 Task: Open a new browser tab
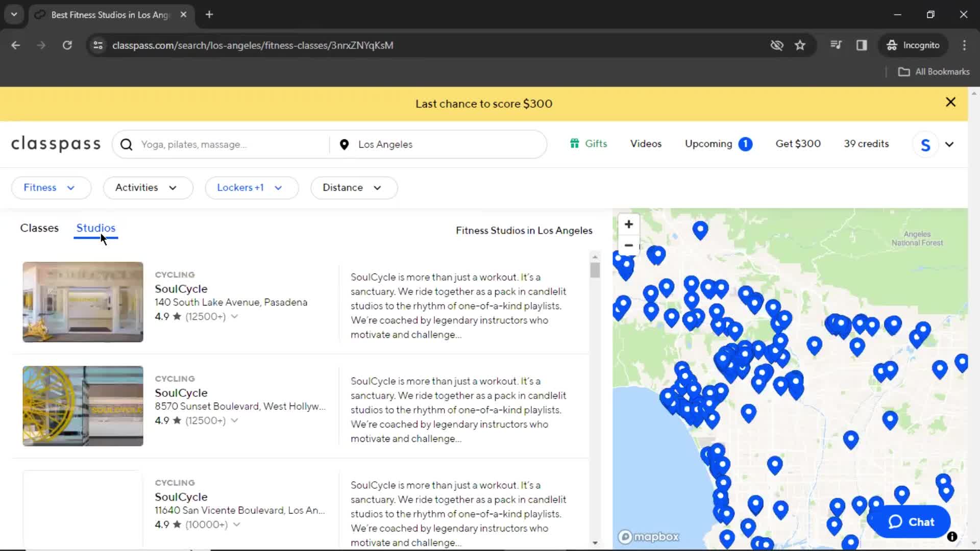click(x=209, y=15)
